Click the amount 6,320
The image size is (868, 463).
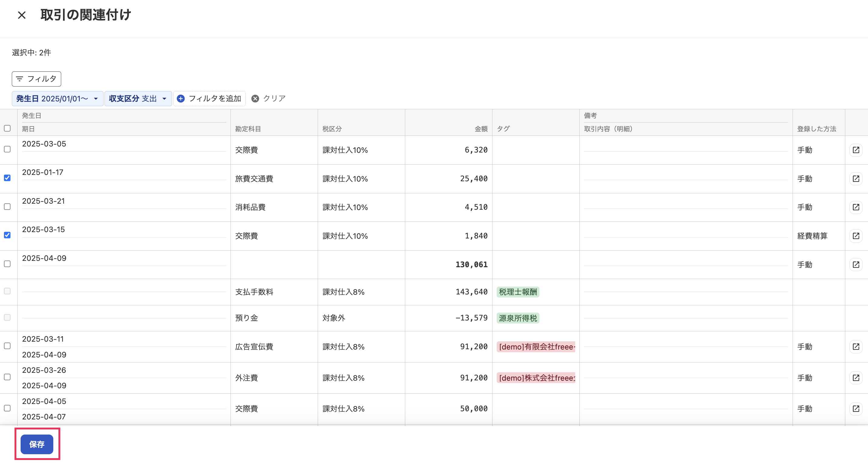476,150
